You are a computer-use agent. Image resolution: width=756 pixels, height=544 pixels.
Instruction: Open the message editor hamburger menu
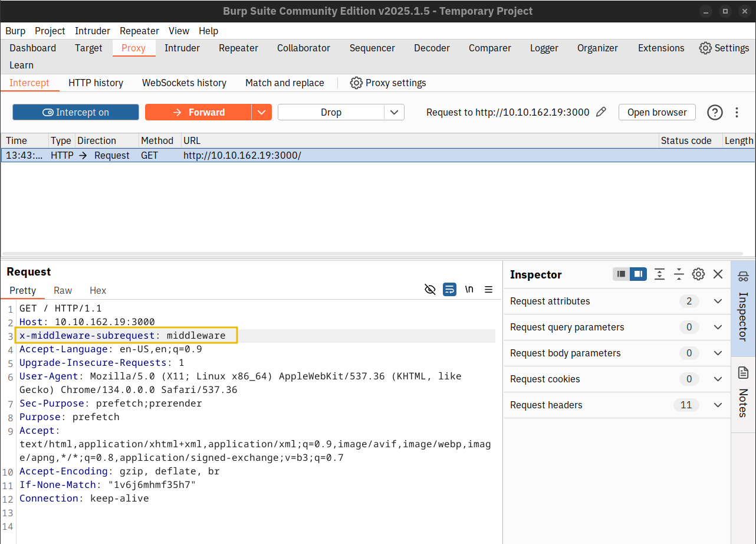[x=488, y=289]
